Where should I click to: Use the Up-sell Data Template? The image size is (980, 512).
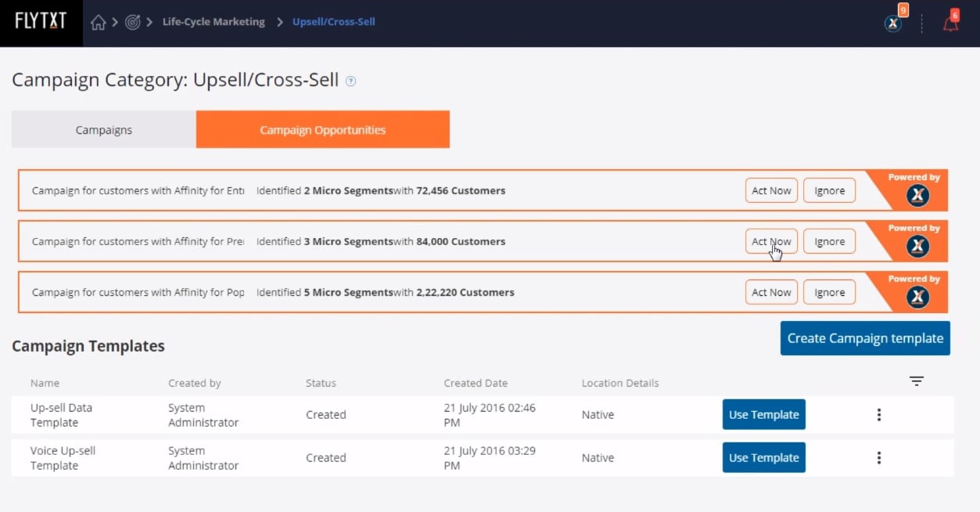coord(763,415)
